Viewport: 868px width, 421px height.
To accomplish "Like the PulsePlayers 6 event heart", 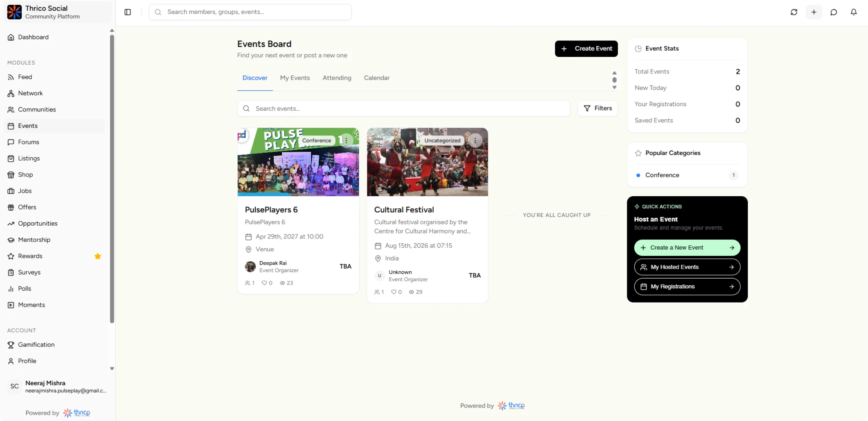I will (264, 283).
